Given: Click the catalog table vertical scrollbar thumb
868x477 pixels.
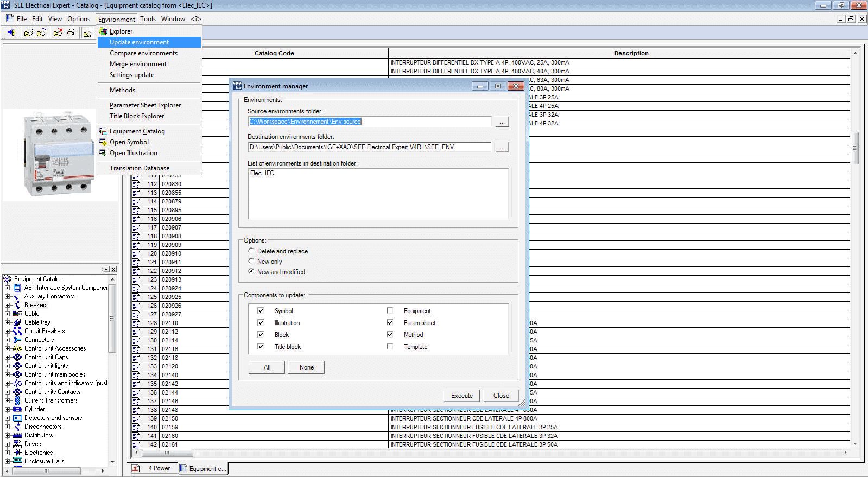Looking at the screenshot, I should coord(854,148).
